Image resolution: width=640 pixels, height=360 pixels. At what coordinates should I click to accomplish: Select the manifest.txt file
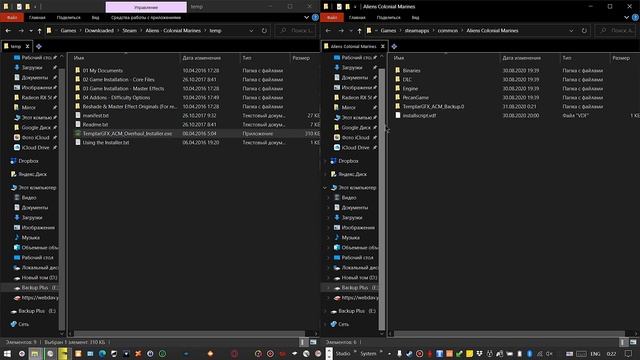coord(96,116)
